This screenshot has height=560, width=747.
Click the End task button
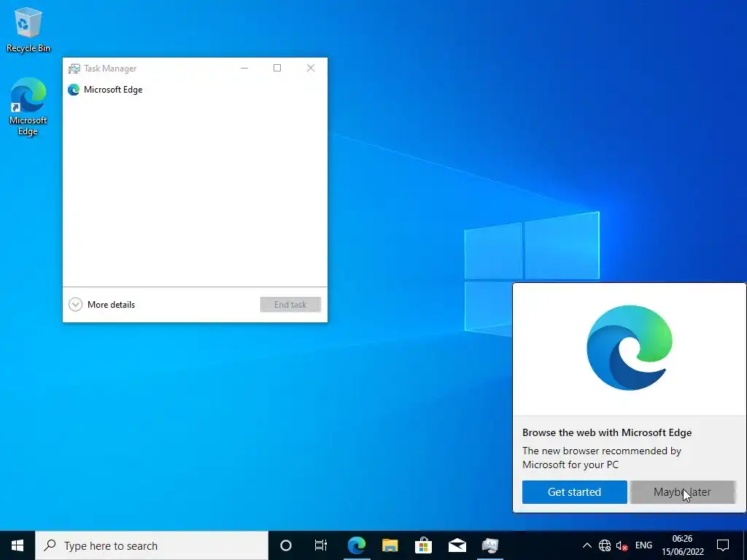coord(290,304)
